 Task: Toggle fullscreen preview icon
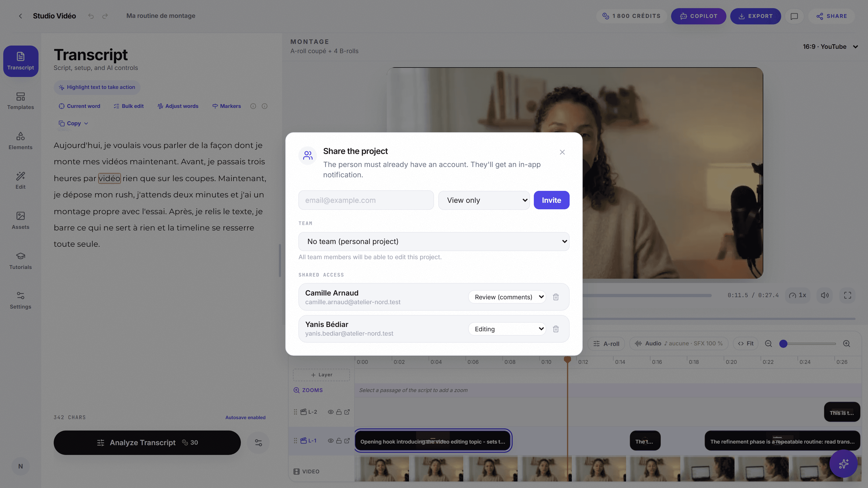point(847,295)
